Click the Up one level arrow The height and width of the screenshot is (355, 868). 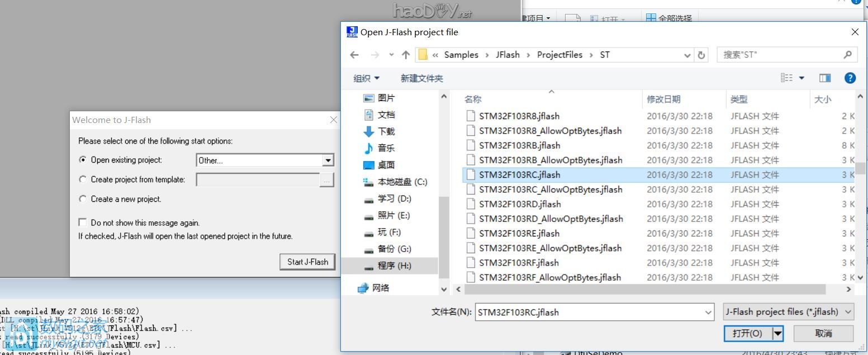click(406, 55)
